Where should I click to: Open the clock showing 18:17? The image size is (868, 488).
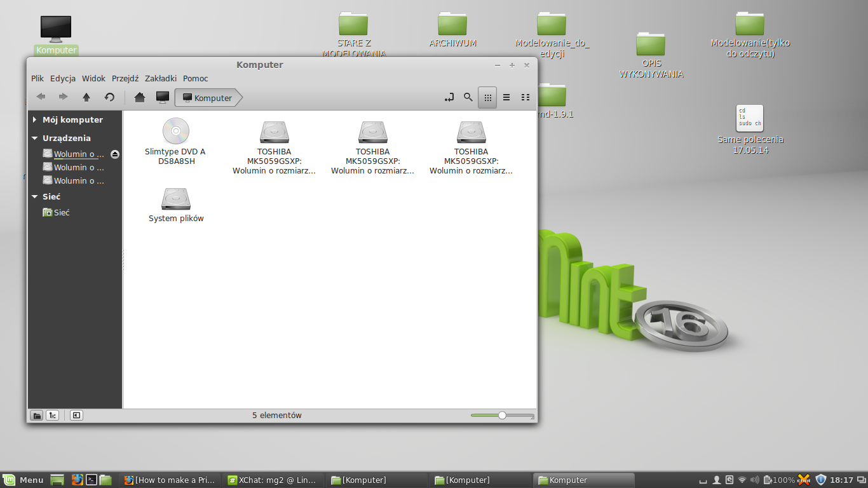click(841, 480)
